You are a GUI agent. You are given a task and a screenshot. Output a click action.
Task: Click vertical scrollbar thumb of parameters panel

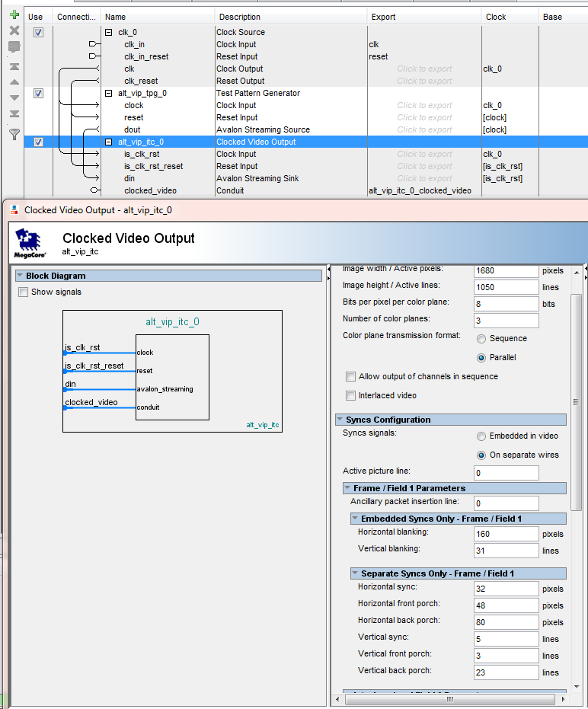point(577,402)
